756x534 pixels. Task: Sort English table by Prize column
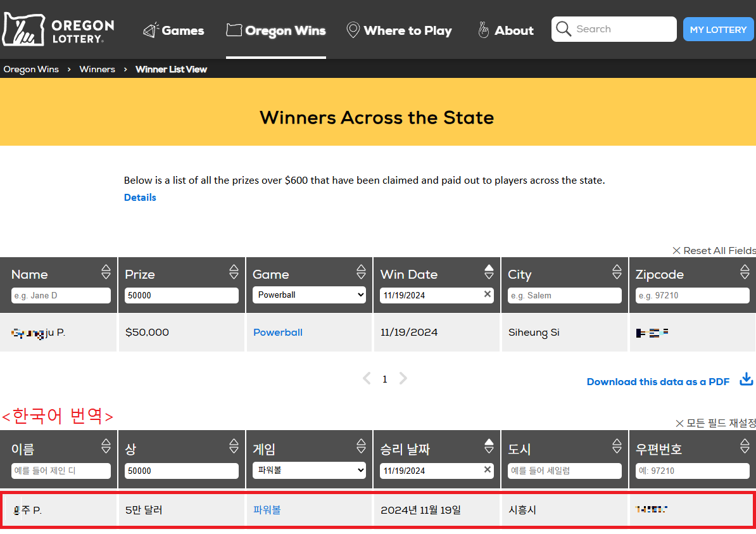click(x=234, y=272)
